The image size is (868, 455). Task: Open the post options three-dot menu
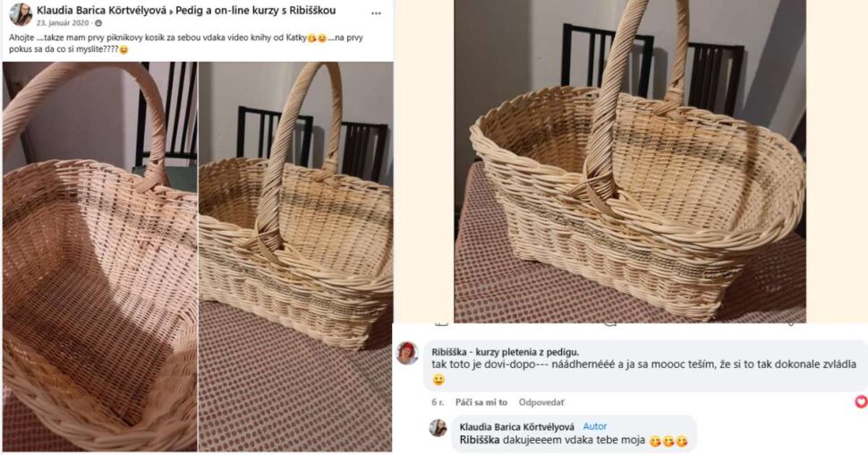click(x=376, y=13)
